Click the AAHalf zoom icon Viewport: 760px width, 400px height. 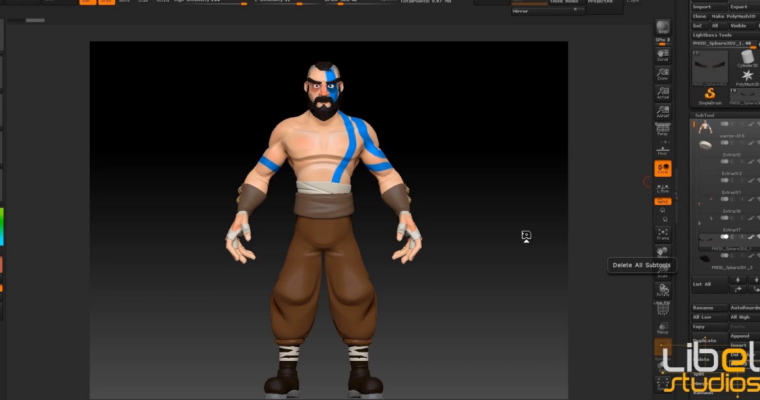coord(663,112)
